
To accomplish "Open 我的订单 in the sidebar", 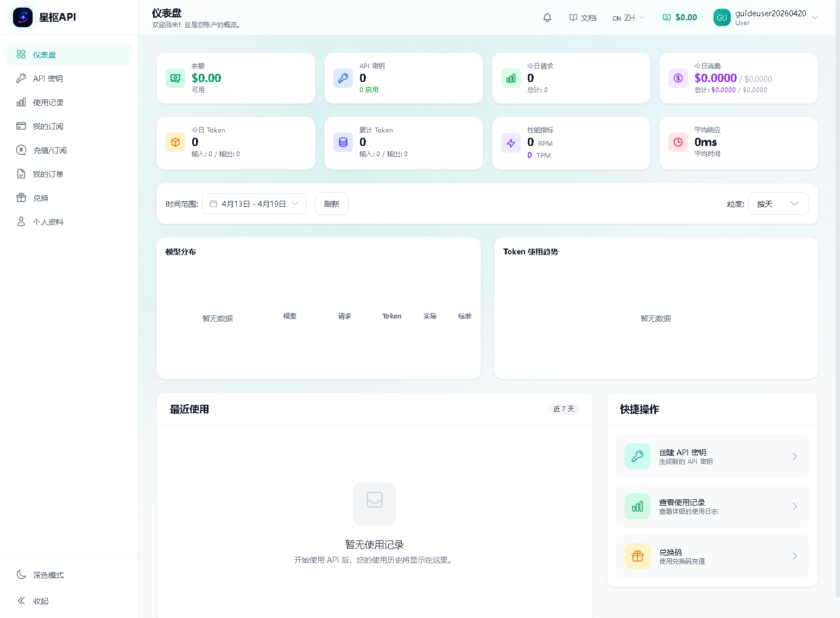I will coord(48,174).
